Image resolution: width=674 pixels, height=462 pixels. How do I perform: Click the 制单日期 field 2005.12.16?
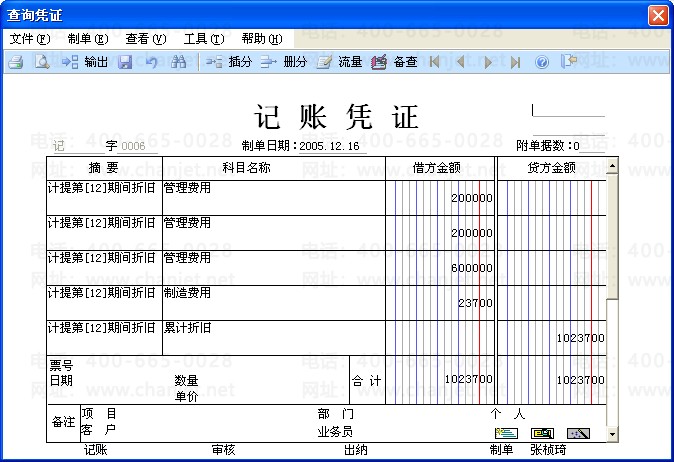[x=332, y=146]
